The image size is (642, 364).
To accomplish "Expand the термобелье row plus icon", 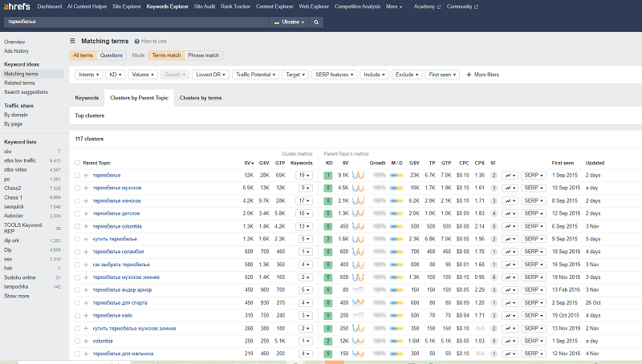I will tap(86, 176).
